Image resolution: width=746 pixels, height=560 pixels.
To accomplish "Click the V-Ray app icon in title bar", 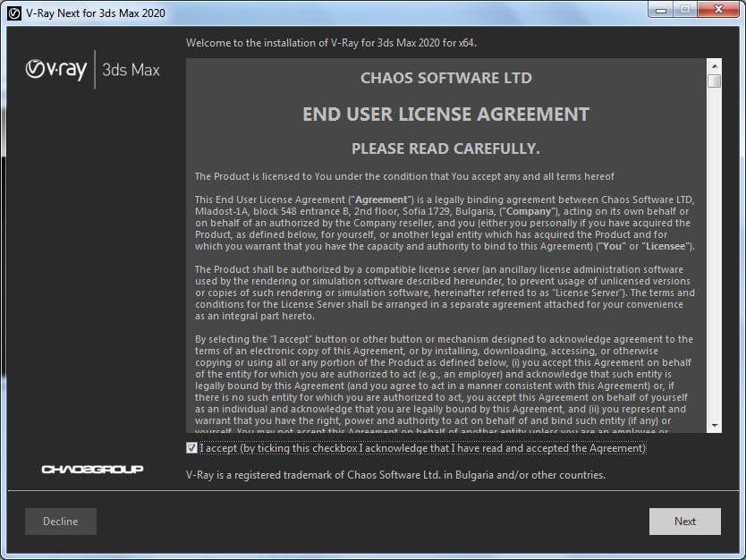I will click(x=14, y=13).
